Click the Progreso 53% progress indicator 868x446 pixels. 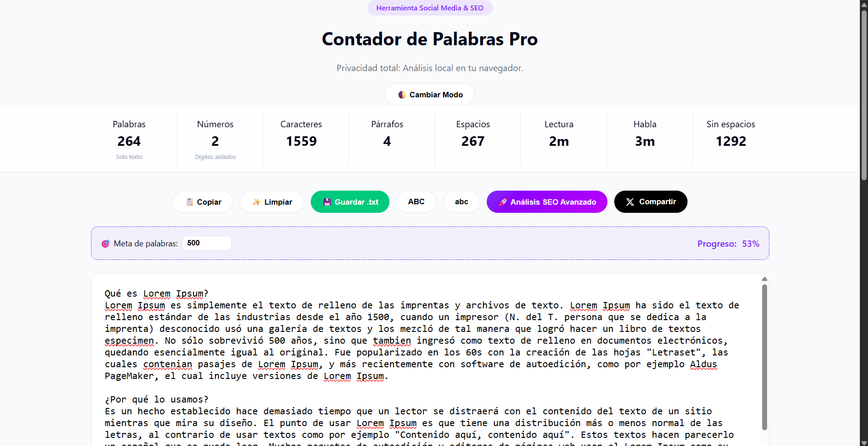[x=728, y=244]
